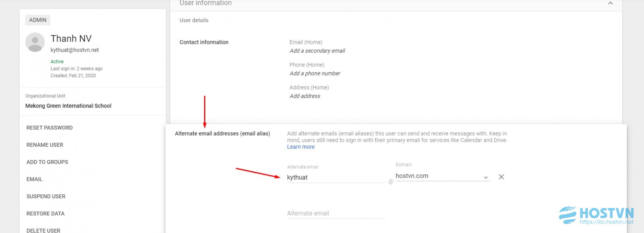Select RESET PASSWORD in the sidebar
Image resolution: width=644 pixels, height=233 pixels.
pyautogui.click(x=50, y=128)
